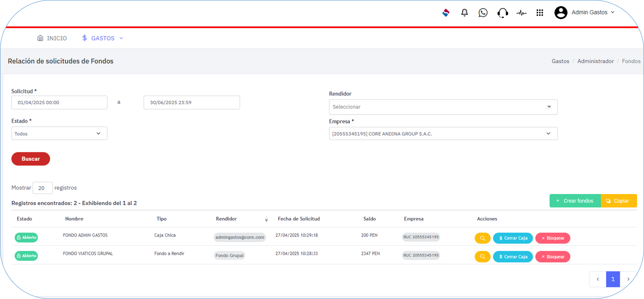This screenshot has height=299, width=644.
Task: Bloquear the FONDO ADMIN GASTOS fund
Action: [553, 238]
